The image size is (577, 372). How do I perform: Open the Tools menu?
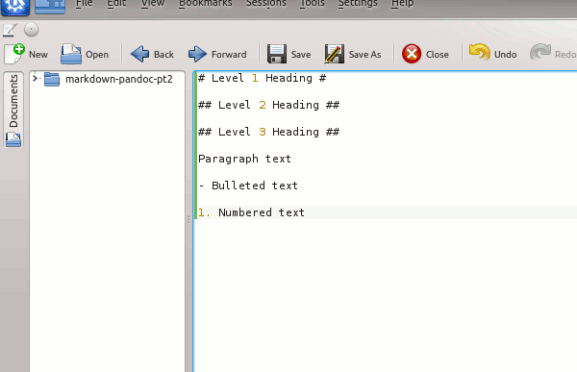click(x=312, y=4)
